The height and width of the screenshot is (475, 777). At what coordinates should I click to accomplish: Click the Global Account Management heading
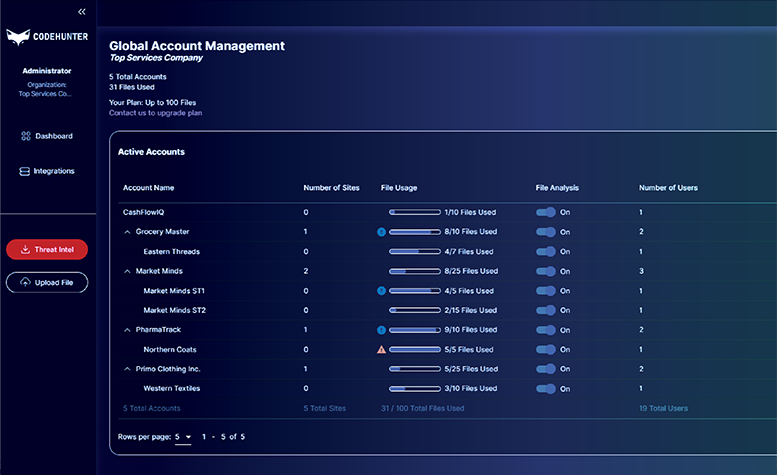pos(197,46)
